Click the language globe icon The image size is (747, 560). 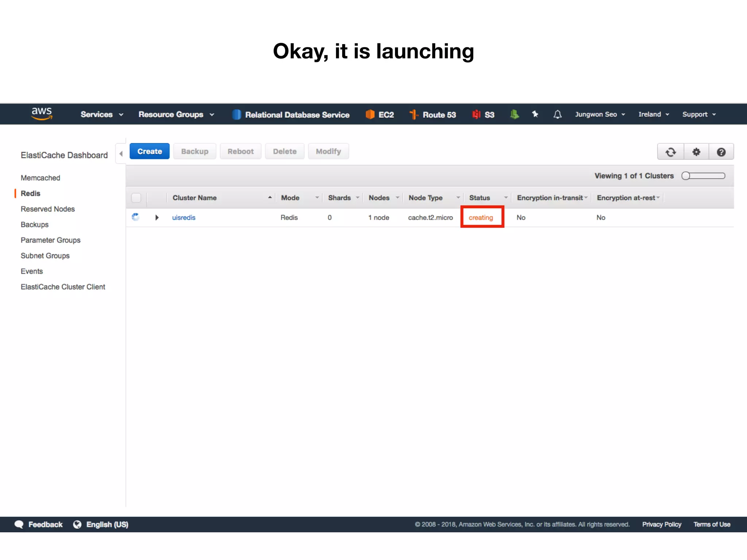tap(77, 524)
